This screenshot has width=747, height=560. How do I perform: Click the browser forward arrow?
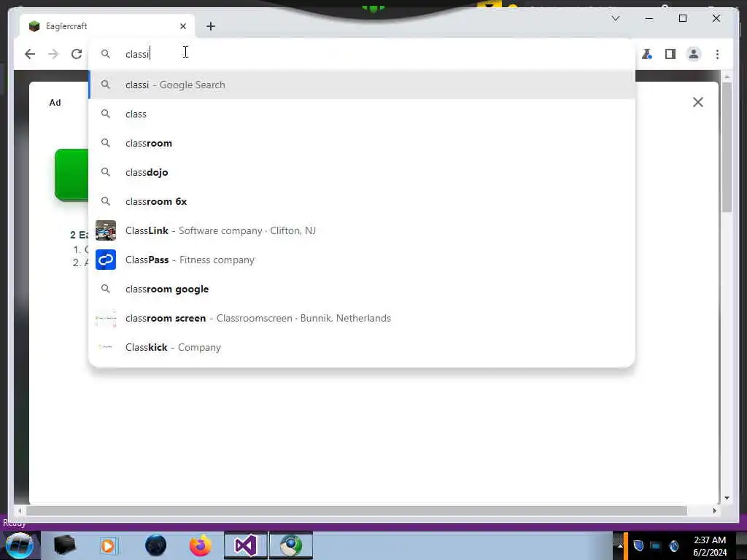[53, 54]
